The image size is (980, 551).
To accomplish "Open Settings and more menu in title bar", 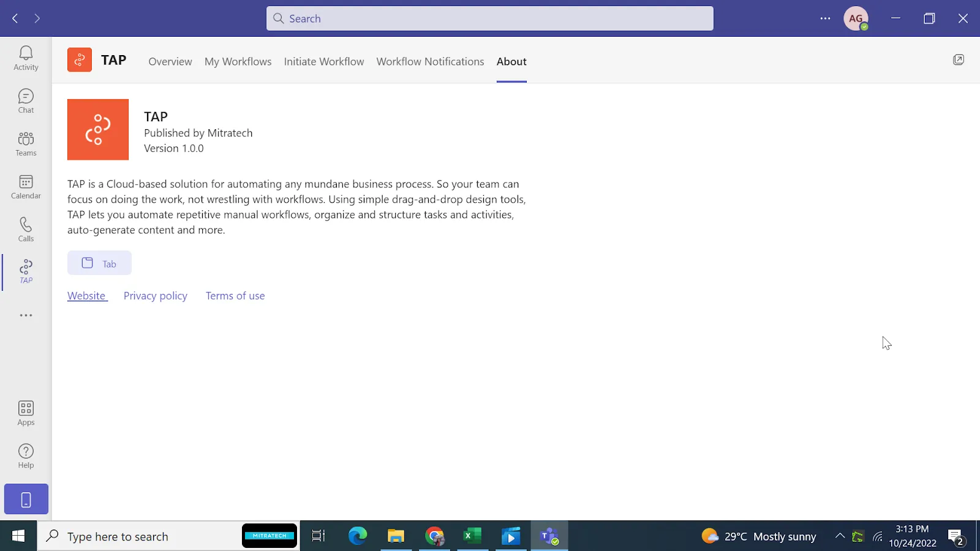I will click(825, 18).
